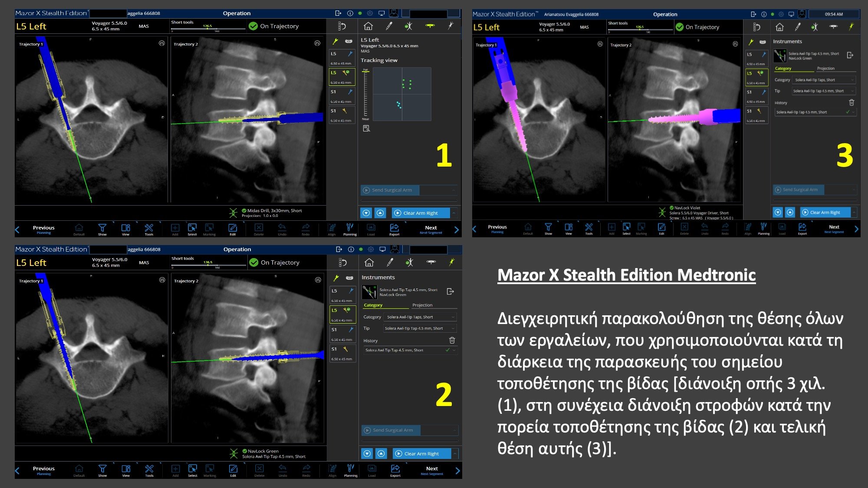Click Export in screenshot 3 toolbar
This screenshot has width=868, height=488.
coord(802,229)
